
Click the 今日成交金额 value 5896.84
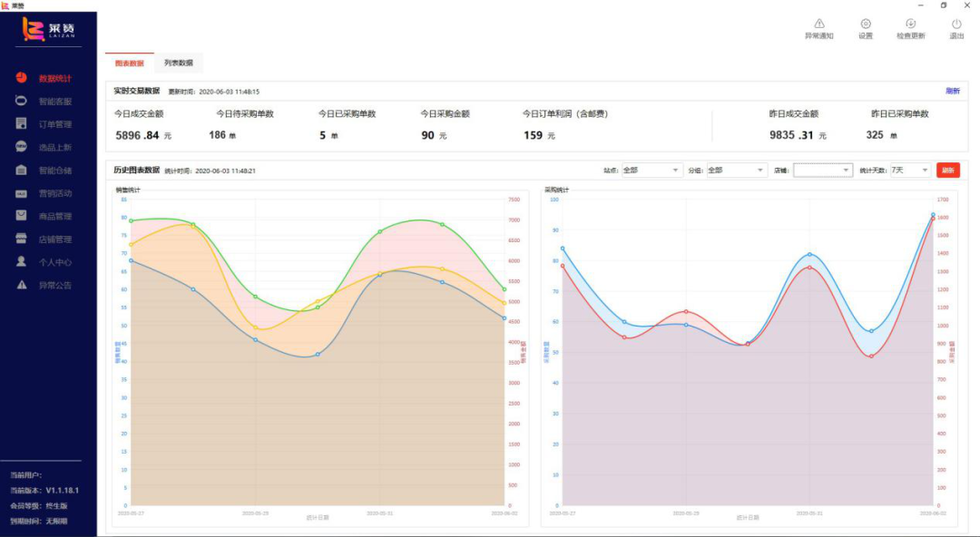(x=138, y=135)
